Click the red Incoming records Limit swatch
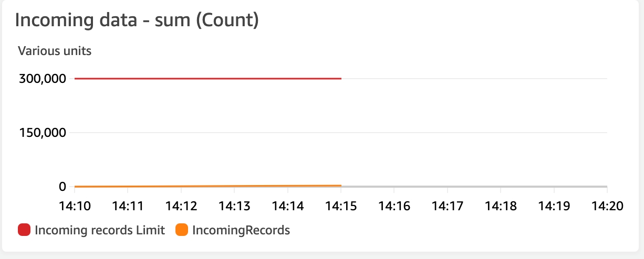This screenshot has width=644, height=259. click(x=25, y=230)
